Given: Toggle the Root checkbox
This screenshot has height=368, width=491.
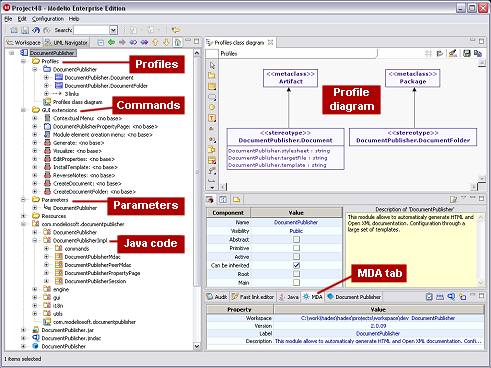Looking at the screenshot, I should point(296,274).
